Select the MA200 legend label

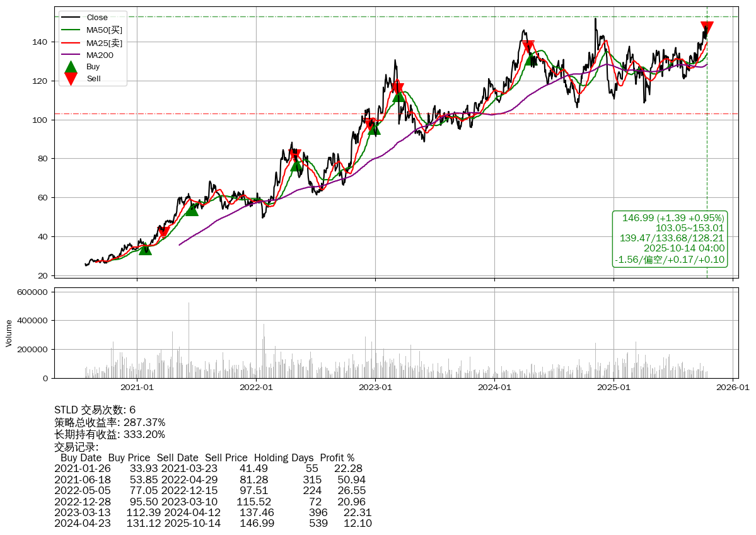[100, 55]
